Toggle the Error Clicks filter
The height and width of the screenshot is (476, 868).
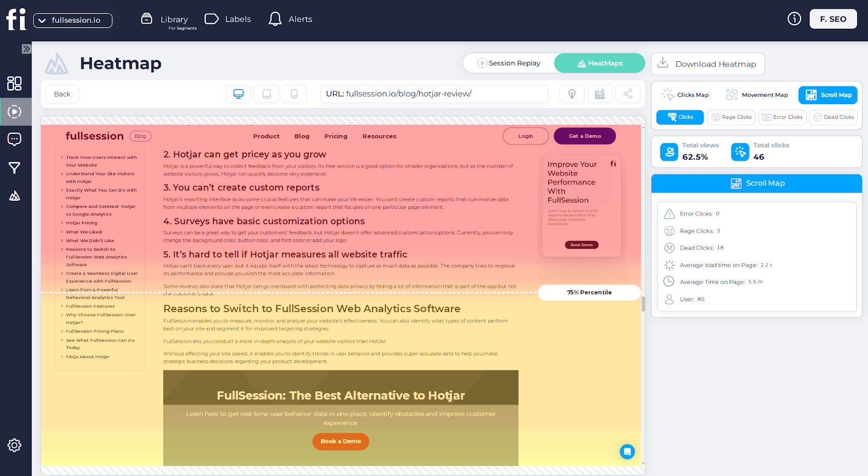tap(782, 117)
